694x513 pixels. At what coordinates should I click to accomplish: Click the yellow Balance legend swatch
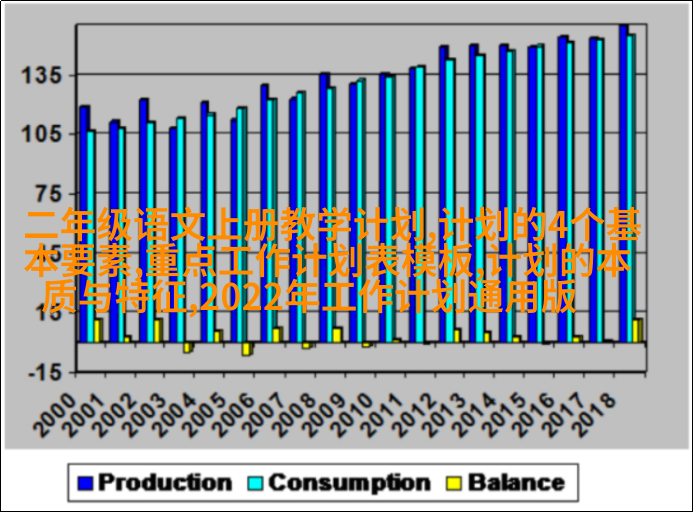[454, 483]
